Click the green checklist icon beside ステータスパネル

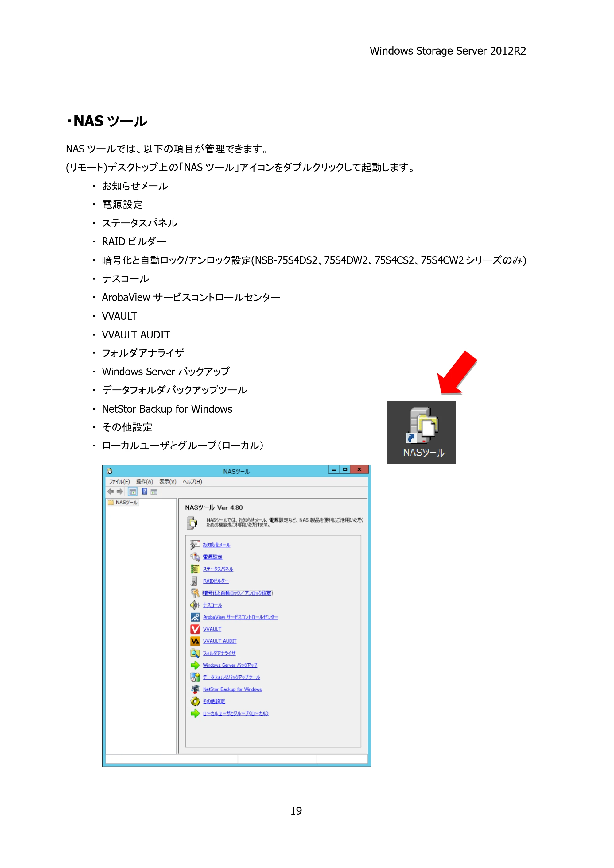click(x=195, y=569)
